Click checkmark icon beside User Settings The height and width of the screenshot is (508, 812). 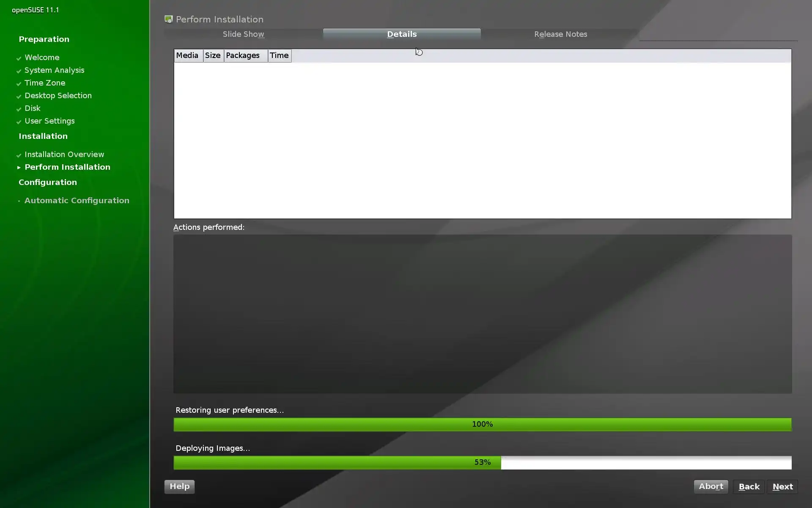(x=19, y=121)
